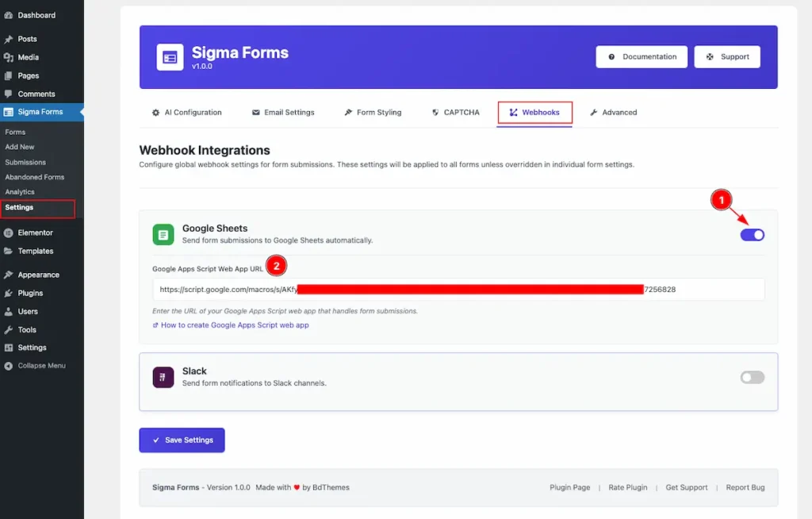Click the Google Apps Script URL field
The width and height of the screenshot is (812, 519).
(458, 290)
